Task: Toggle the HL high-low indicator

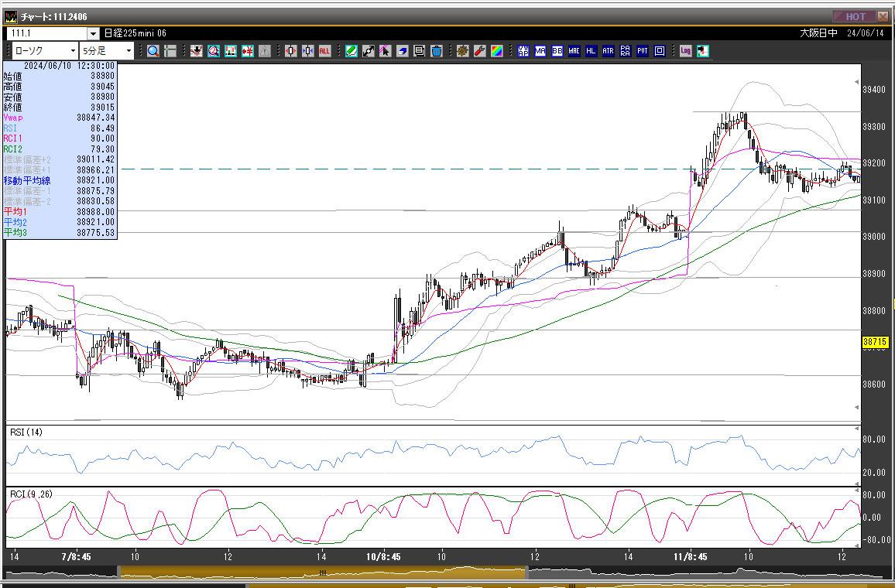Action: (x=591, y=51)
